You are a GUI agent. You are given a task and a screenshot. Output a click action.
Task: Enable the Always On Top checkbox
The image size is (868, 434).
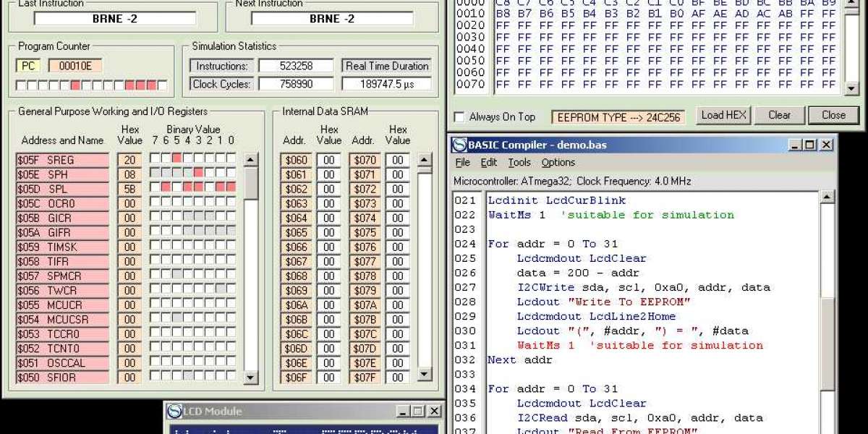[459, 116]
